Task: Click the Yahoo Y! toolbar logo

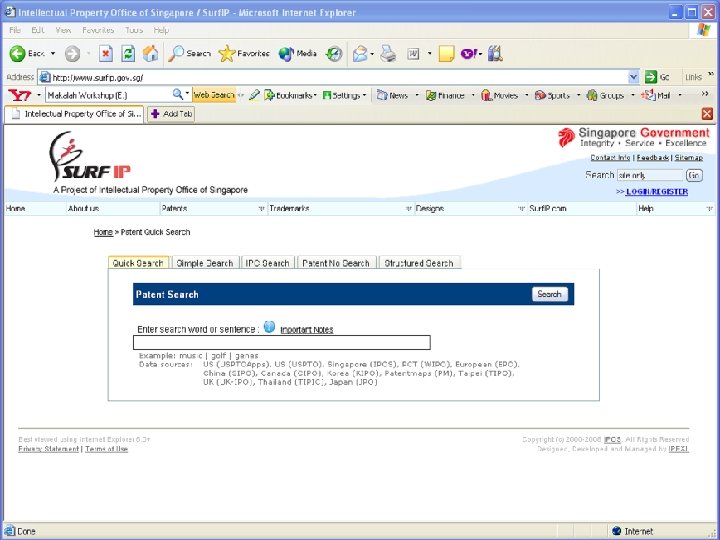Action: [x=20, y=95]
